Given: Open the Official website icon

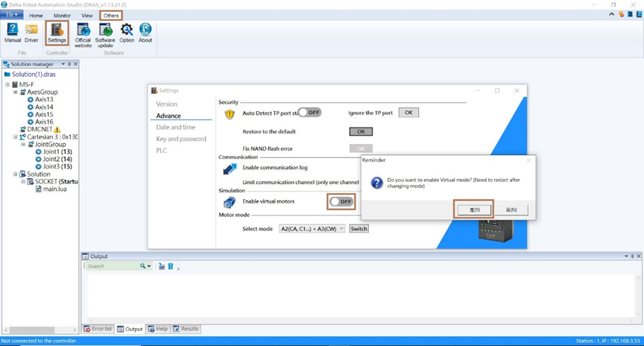Looking at the screenshot, I should coord(83,34).
